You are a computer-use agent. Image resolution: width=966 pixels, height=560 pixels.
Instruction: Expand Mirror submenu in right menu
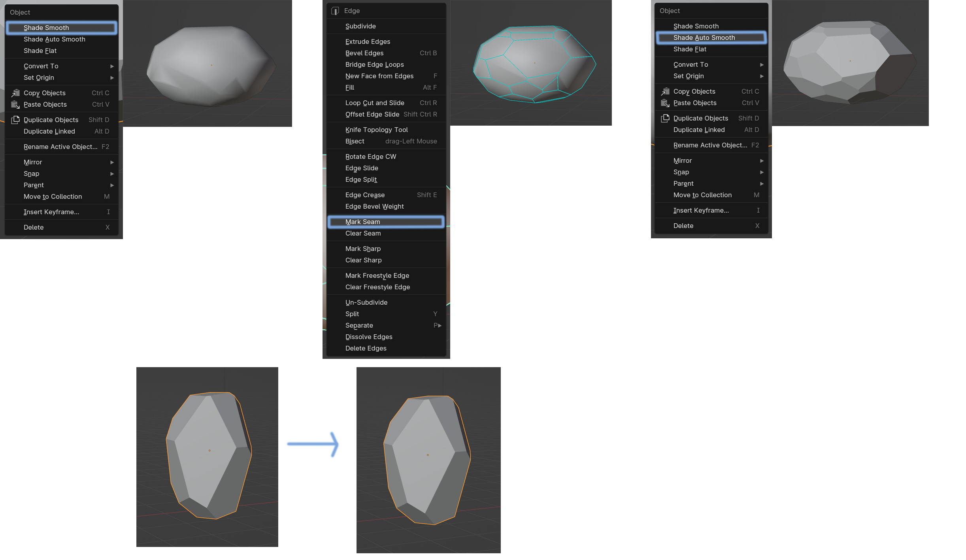pyautogui.click(x=762, y=160)
